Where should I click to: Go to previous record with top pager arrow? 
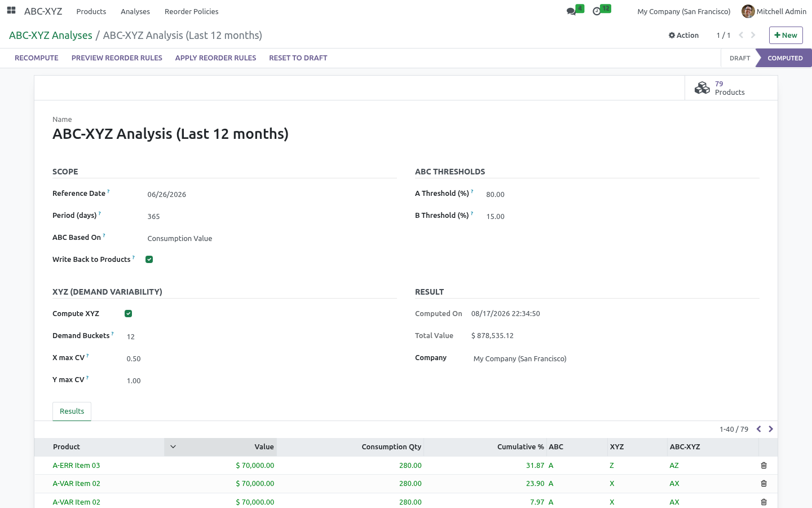coord(741,35)
